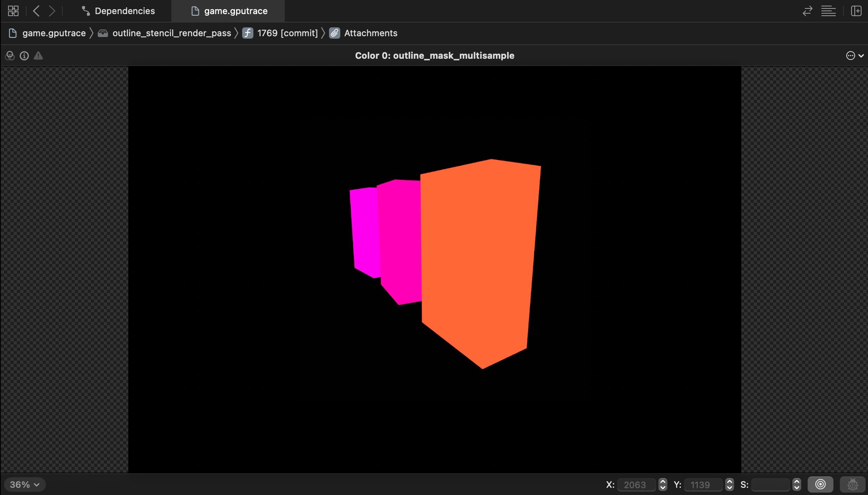Click the Y coordinate stepper
This screenshot has width=868, height=495.
click(729, 485)
